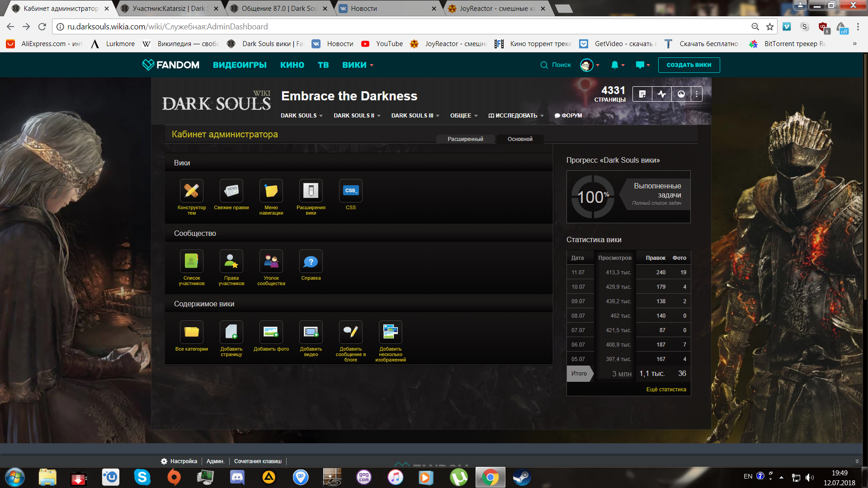The width and height of the screenshot is (868, 488).
Task: Select the ВИДЕОИГРЫ Fandom menu item
Action: coord(240,65)
